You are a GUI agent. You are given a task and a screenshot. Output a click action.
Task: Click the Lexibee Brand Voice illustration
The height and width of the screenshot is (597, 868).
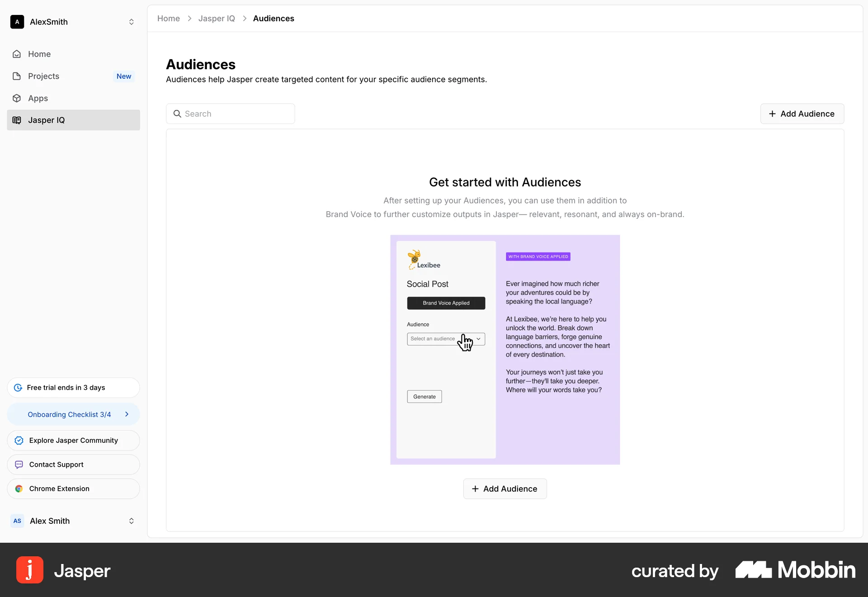point(505,350)
